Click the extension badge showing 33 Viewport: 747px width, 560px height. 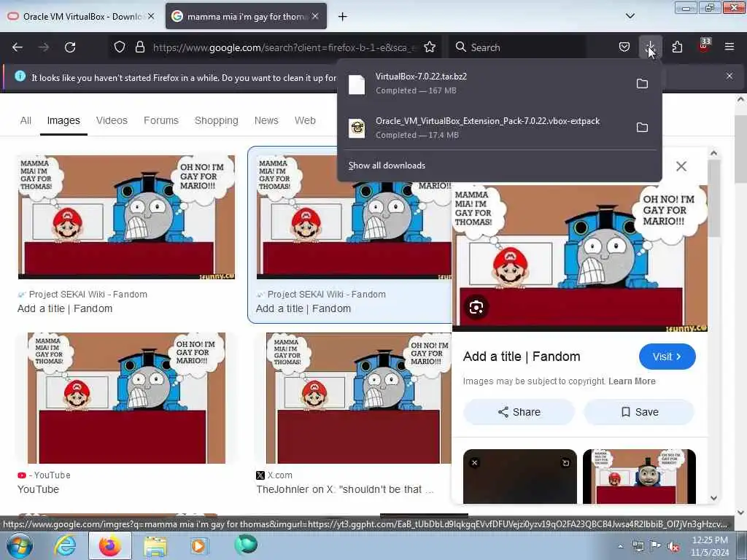704,45
